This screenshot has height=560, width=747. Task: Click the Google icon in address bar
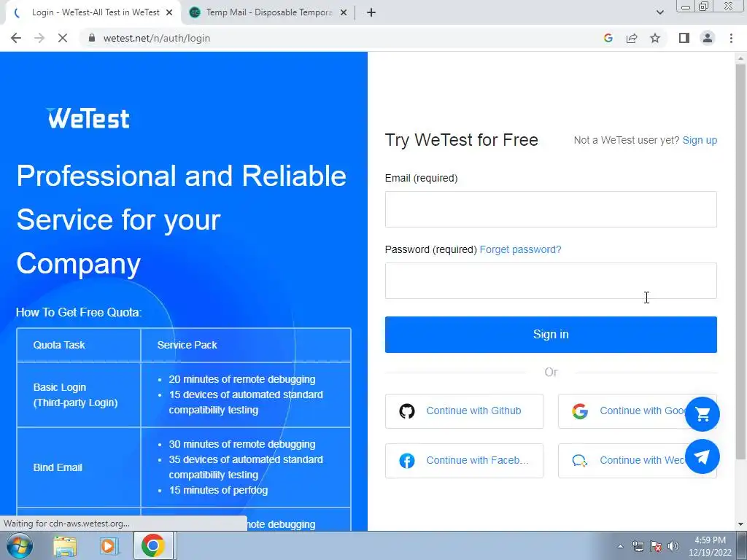coord(608,38)
